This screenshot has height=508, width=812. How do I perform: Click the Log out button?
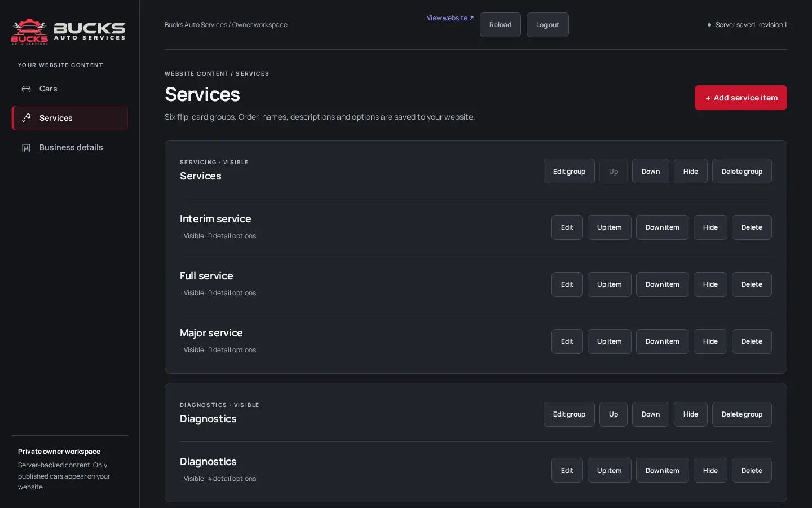tap(548, 25)
